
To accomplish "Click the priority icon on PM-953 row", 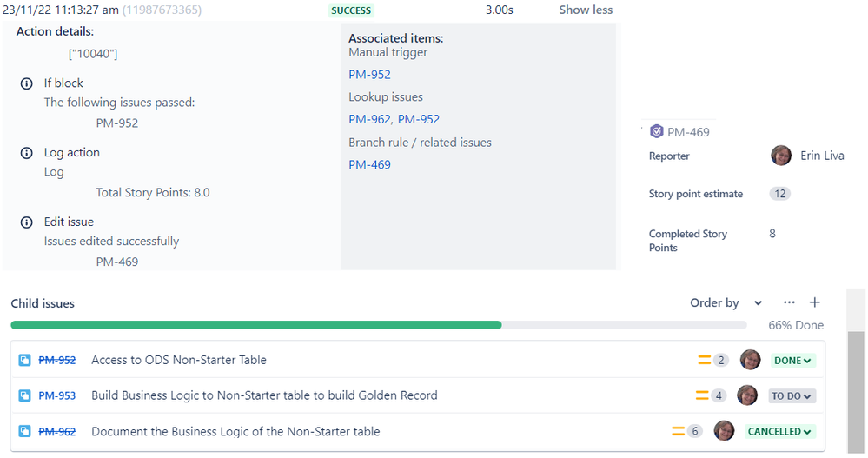I will click(x=702, y=395).
